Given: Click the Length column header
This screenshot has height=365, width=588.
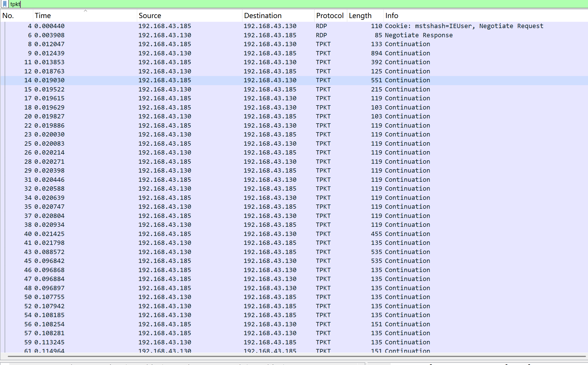Looking at the screenshot, I should click(x=360, y=15).
